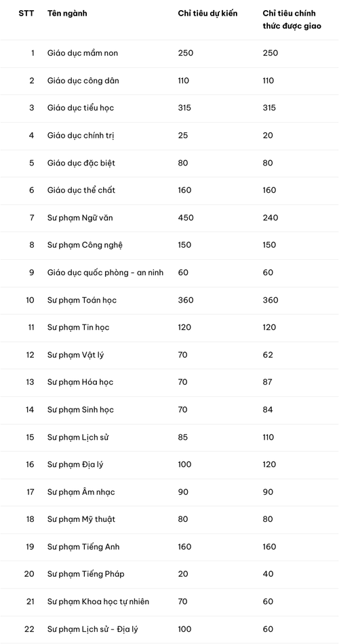This screenshot has width=339, height=644.
Task: Click the value 84 for Sư phạm Sinh học
Action: pyautogui.click(x=268, y=410)
